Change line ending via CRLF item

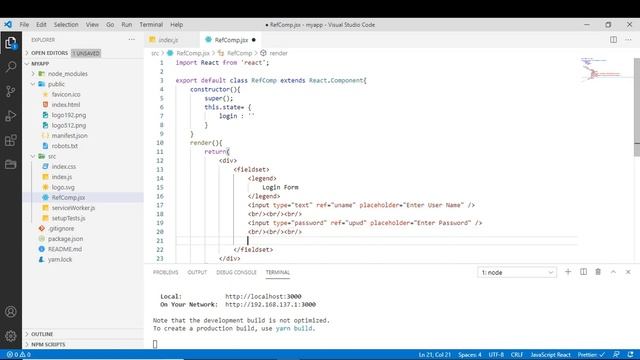point(517,354)
